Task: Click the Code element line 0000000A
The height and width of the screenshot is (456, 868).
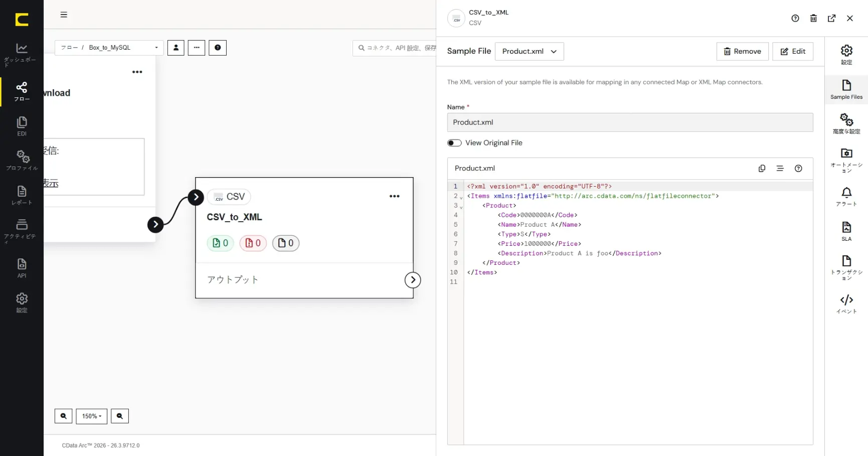Action: [x=537, y=215]
